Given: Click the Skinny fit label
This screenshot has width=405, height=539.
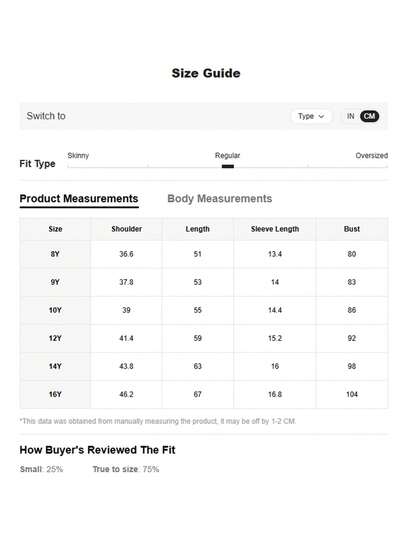Looking at the screenshot, I should click(x=78, y=155).
